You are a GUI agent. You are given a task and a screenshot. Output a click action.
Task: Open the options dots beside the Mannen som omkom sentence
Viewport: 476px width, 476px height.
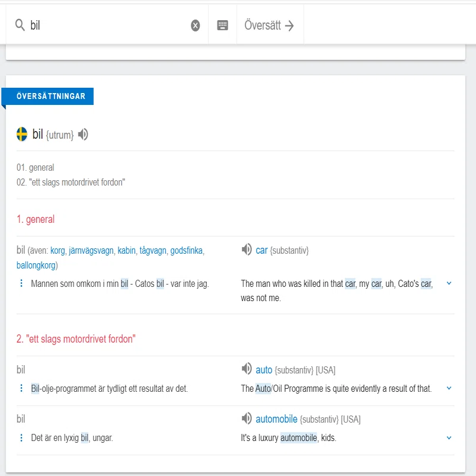tap(21, 283)
